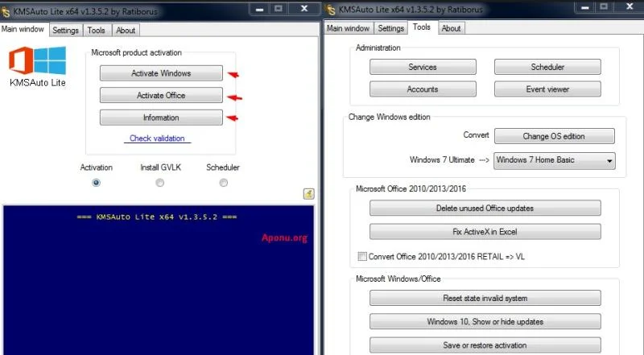
Task: Click Reset state invalid system button
Action: pos(485,299)
